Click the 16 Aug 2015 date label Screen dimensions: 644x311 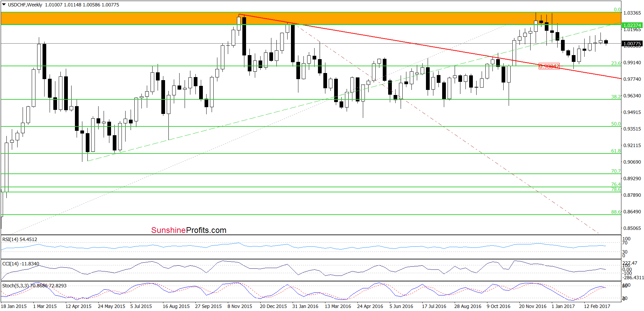tap(176, 306)
